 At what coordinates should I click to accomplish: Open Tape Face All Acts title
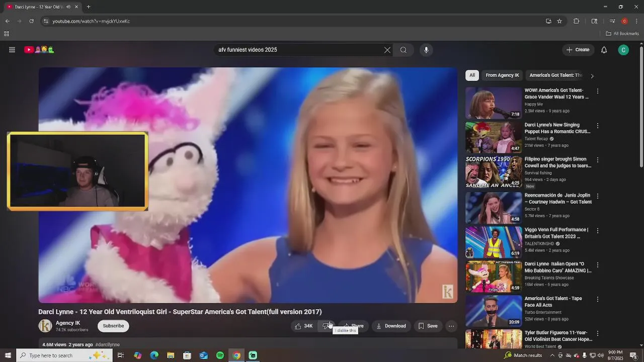coord(553,302)
